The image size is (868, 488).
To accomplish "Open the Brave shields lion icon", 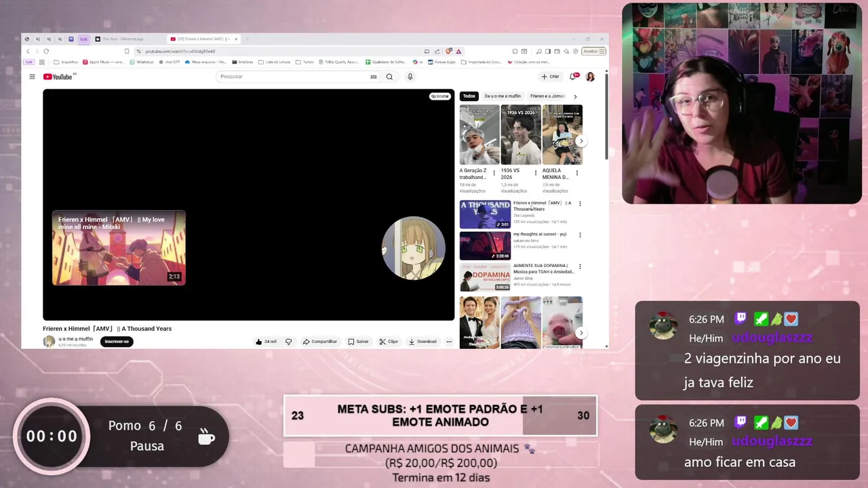I will point(449,51).
